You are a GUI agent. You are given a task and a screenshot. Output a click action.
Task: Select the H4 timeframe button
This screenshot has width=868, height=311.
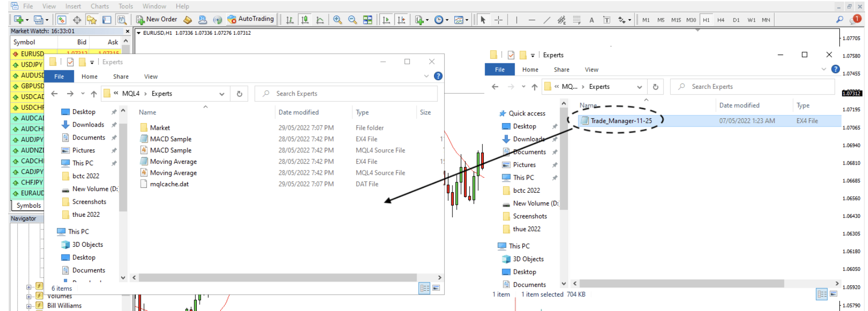pos(721,20)
